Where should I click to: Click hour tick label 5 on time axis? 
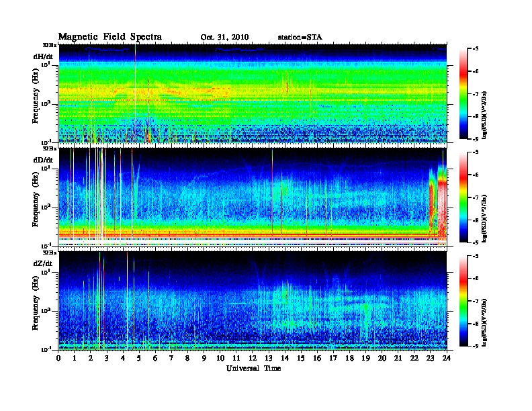point(139,358)
